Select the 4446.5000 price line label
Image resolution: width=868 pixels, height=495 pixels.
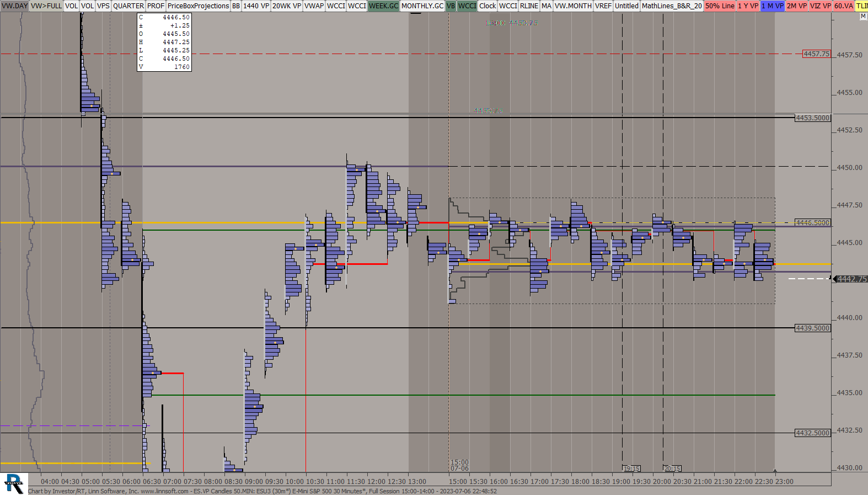pyautogui.click(x=813, y=222)
